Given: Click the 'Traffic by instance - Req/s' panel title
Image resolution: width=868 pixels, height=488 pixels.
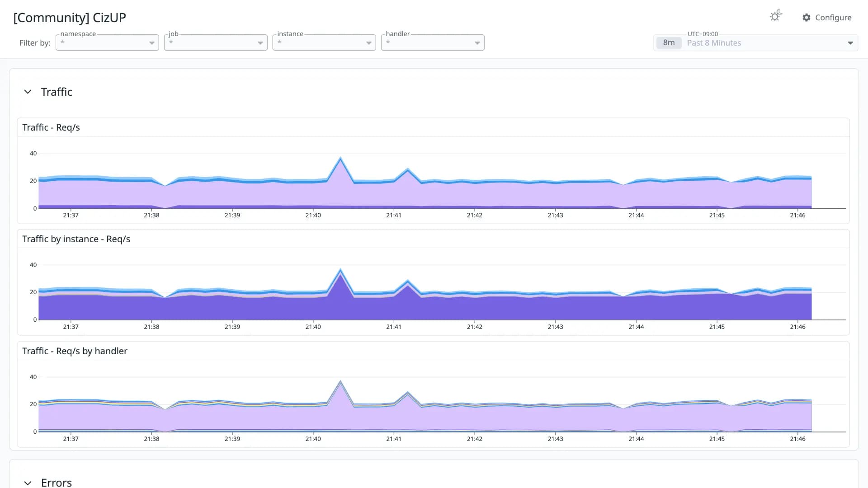Looking at the screenshot, I should click(76, 239).
